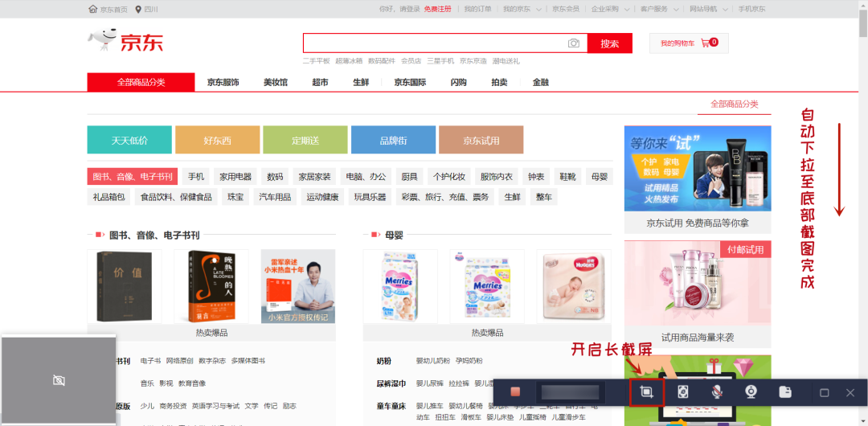
Task: Click the teal 天天低价 tile
Action: [x=129, y=140]
